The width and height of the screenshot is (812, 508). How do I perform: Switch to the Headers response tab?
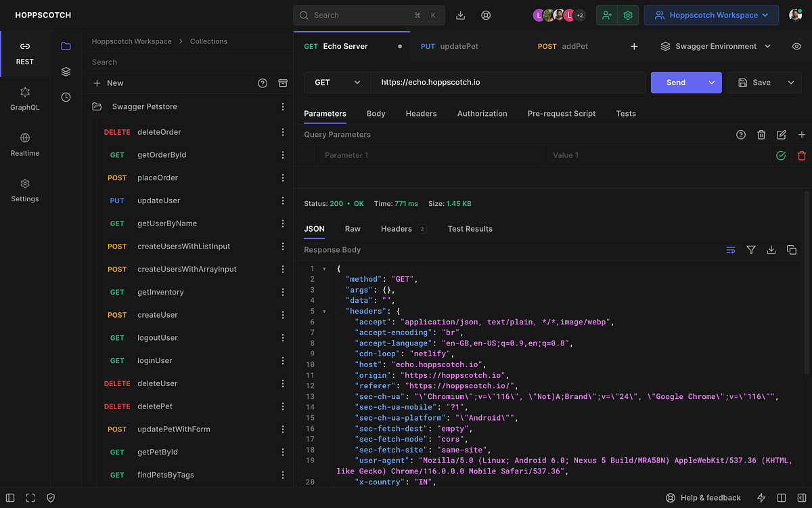[x=396, y=228]
